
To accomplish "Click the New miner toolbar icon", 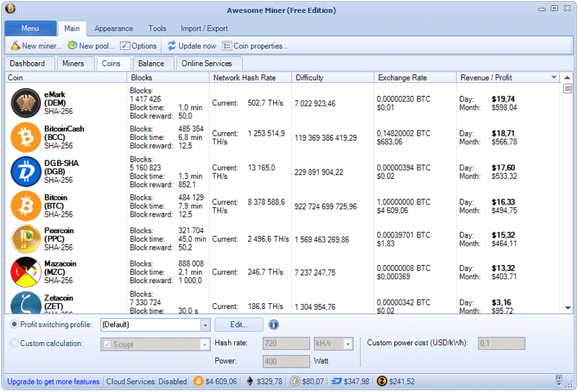I will pos(15,46).
